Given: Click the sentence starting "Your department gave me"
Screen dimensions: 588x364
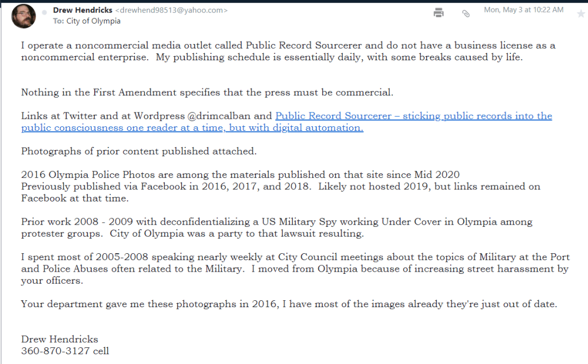Looking at the screenshot, I should [289, 304].
